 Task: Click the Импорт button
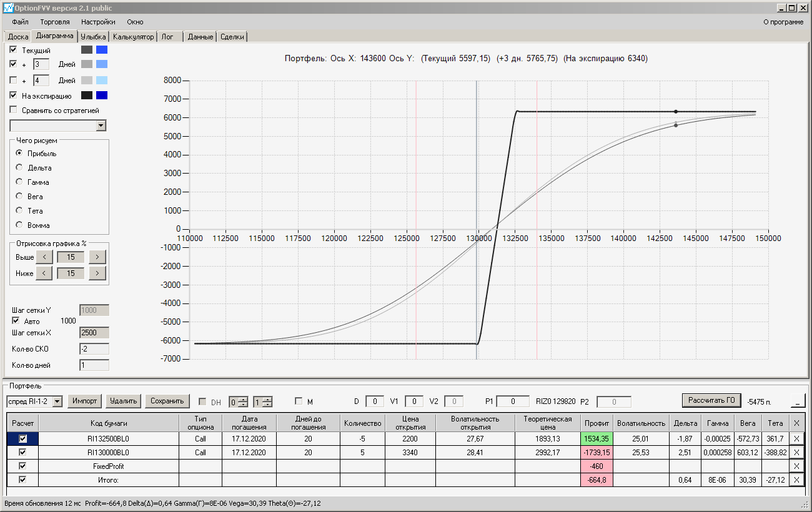tap(85, 401)
